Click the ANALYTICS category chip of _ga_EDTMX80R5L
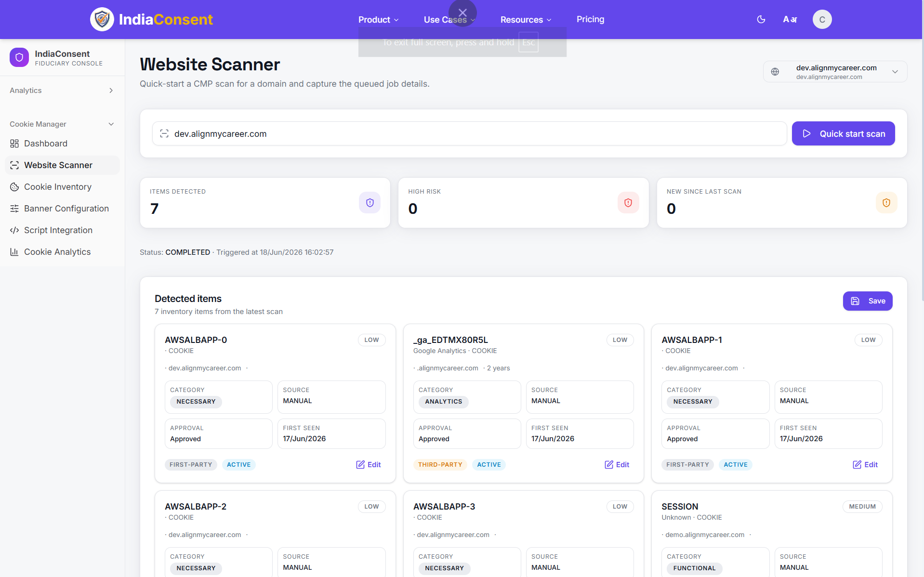Image resolution: width=924 pixels, height=577 pixels. tap(444, 402)
